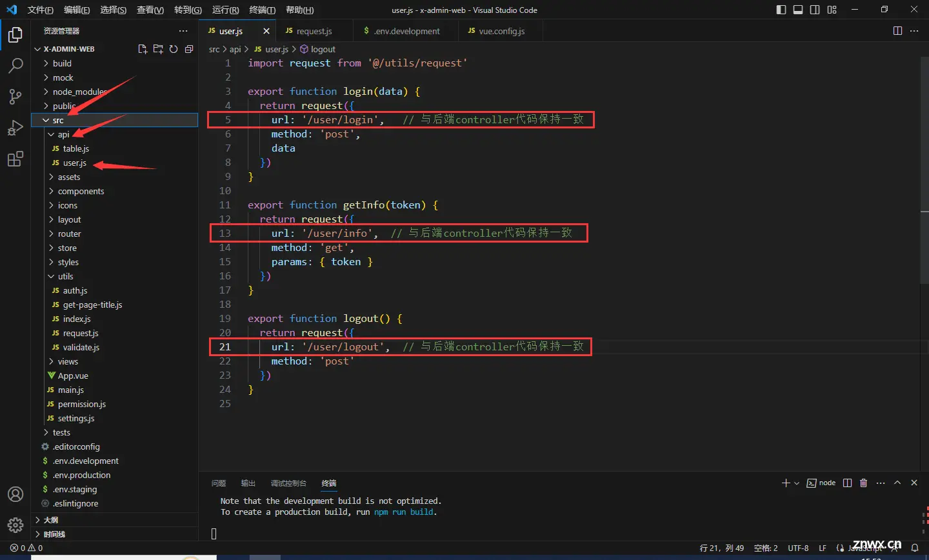
Task: Split the editor to the right
Action: click(x=897, y=31)
